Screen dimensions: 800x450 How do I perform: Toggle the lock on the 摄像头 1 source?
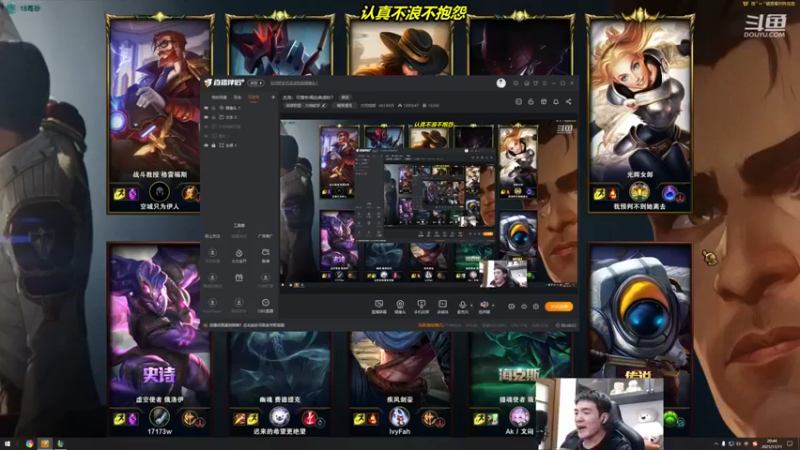213,108
